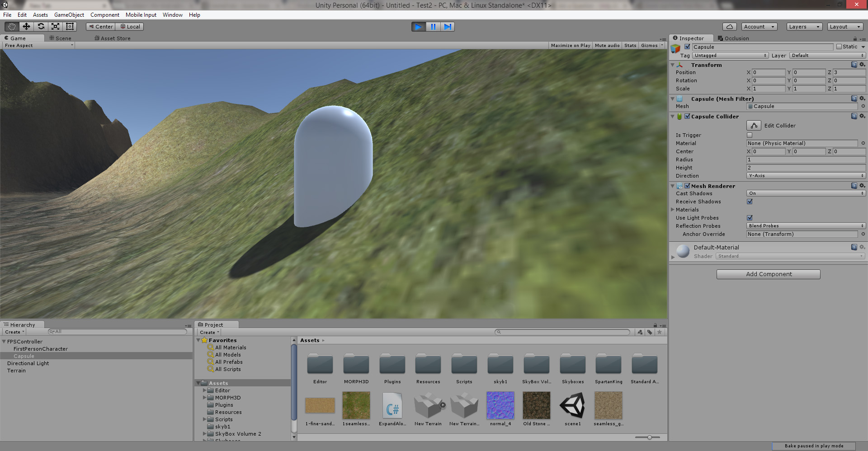
Task: Open Transform component gear settings
Action: pos(862,65)
